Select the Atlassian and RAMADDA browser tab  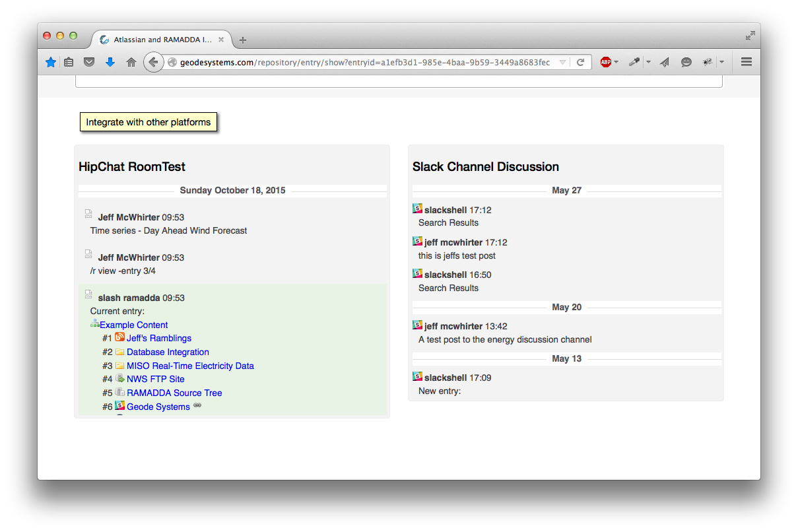[162, 40]
